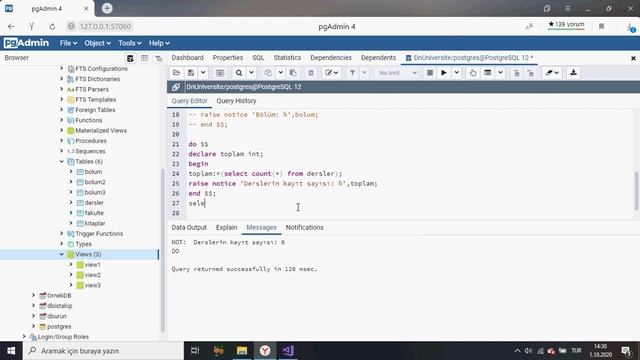Click the Save Data Changes icon
Screen dimensions: 640x360
click(220, 73)
